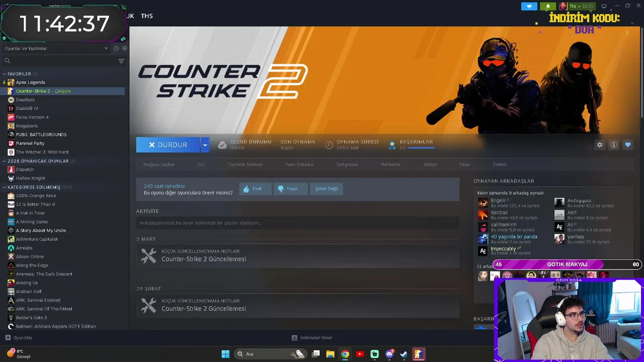This screenshot has height=362, width=644.
Task: Open Discord from the taskbar
Action: coord(389,354)
